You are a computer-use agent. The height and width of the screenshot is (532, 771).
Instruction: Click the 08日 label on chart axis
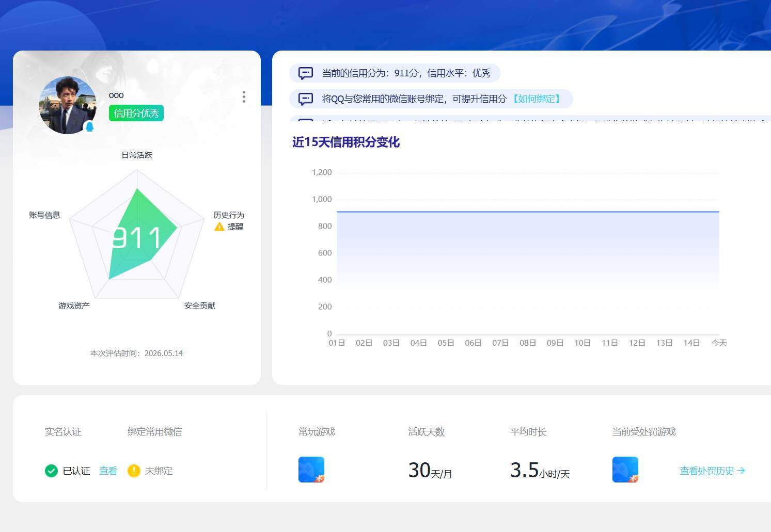point(528,343)
